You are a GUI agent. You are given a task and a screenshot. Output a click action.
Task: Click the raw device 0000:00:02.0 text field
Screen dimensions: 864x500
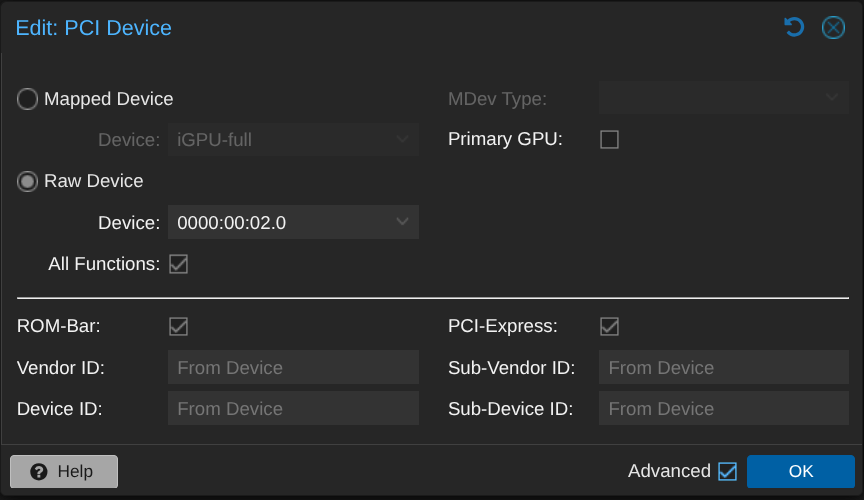pos(278,222)
